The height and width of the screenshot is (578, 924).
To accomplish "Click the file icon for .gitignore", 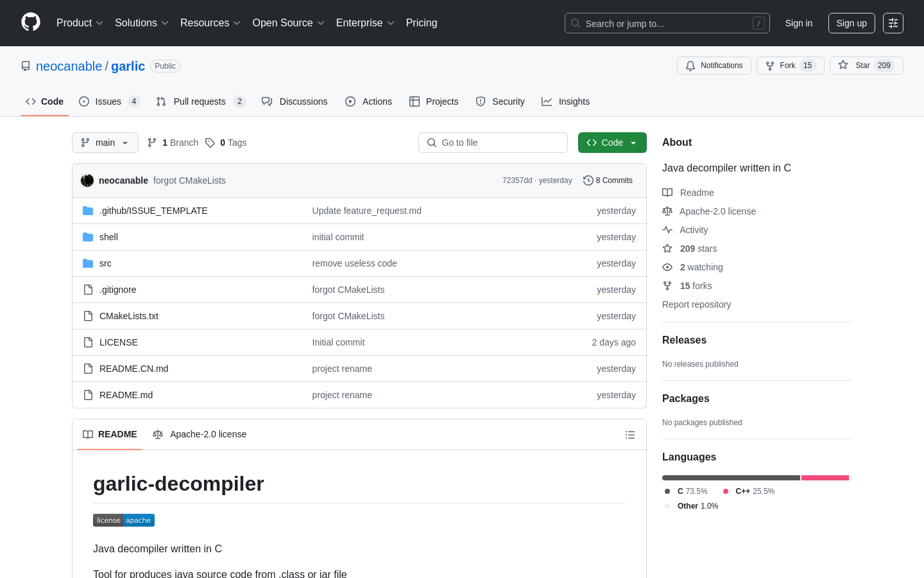I will pyautogui.click(x=88, y=290).
